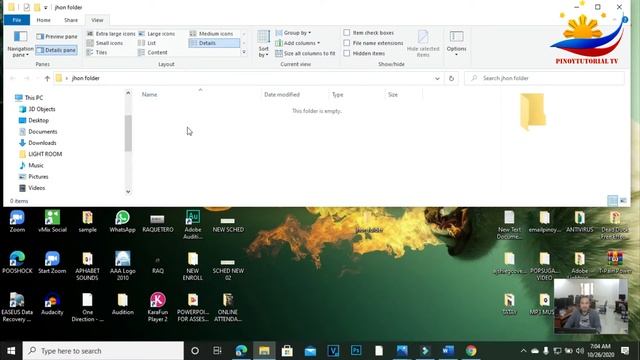Open Videos in navigation pane

pos(32,188)
